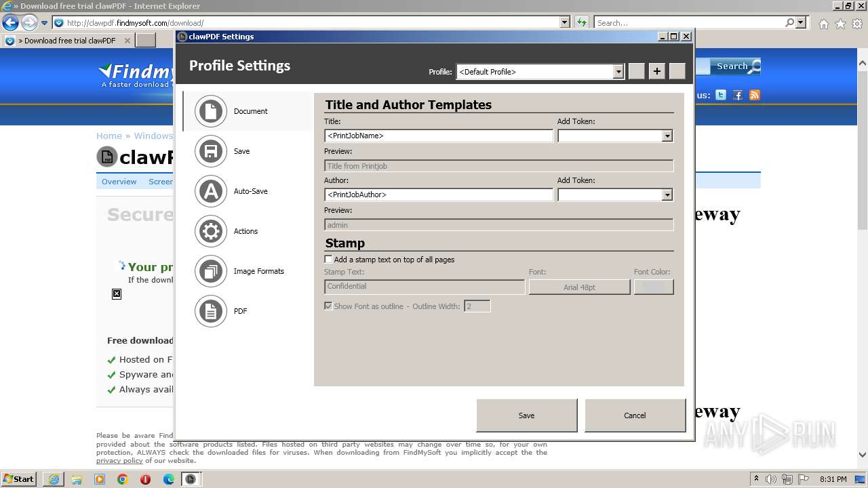
Task: Open the search provider dropdown arrow
Action: click(801, 22)
